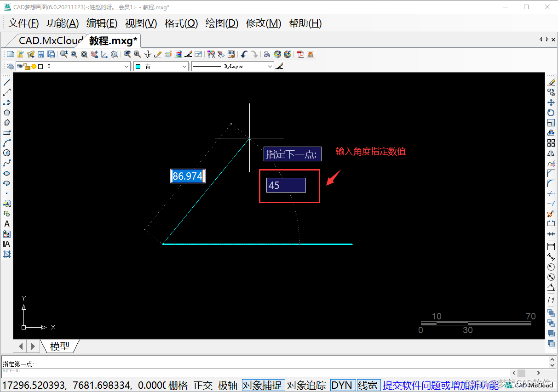This screenshot has height=392, width=558.
Task: Select the Polygon drawing tool
Action: pos(7,113)
